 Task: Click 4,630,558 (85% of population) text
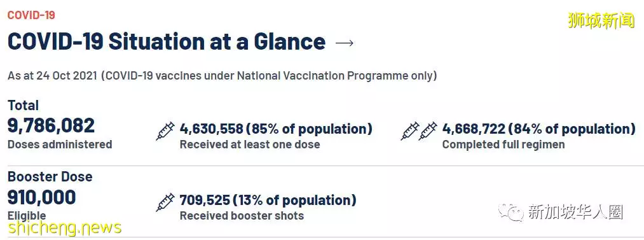click(276, 129)
